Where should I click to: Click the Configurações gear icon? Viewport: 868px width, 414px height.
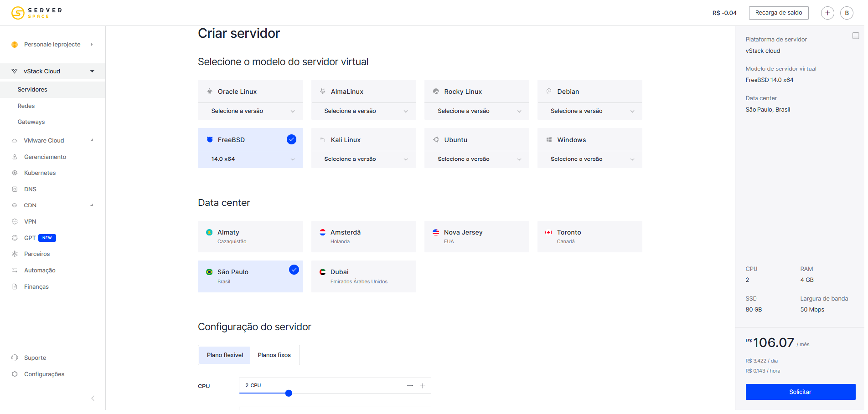pyautogui.click(x=15, y=374)
